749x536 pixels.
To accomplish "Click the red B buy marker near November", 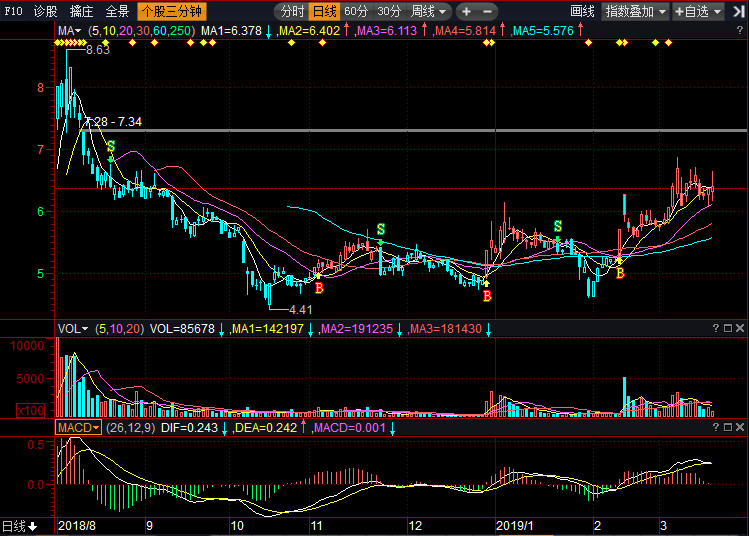I will [x=319, y=288].
